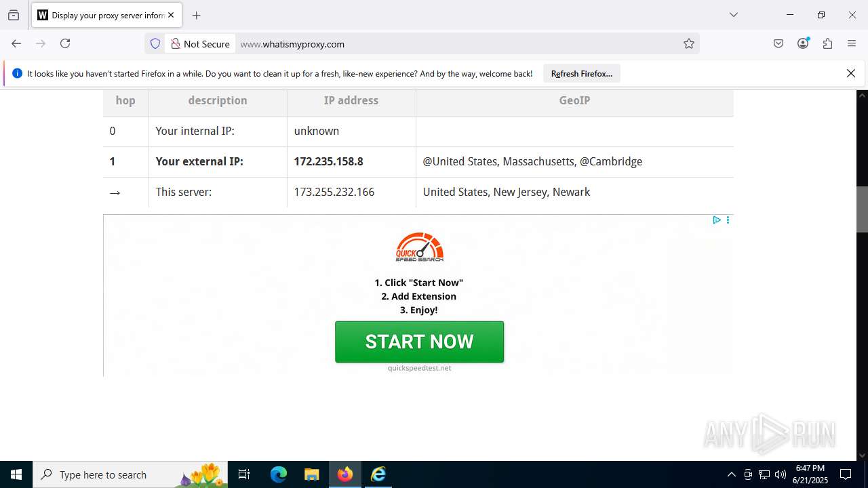Click the quickspeedtest.net ad link
868x488 pixels.
(419, 368)
